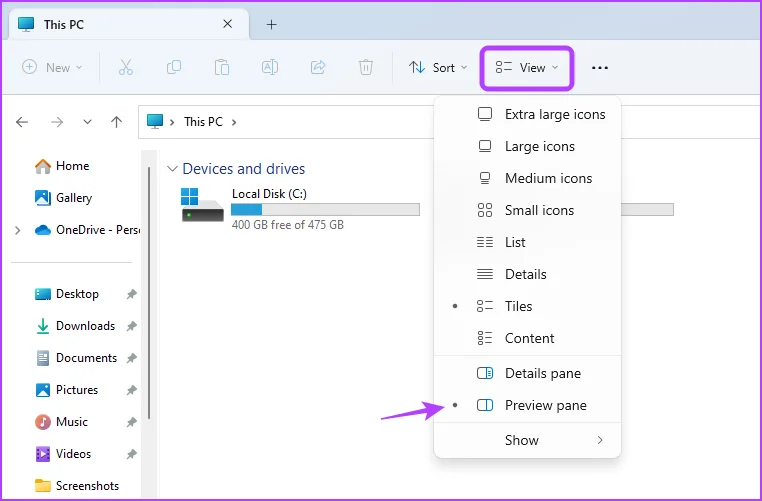
Task: Click the Rename icon in toolbar
Action: [270, 68]
